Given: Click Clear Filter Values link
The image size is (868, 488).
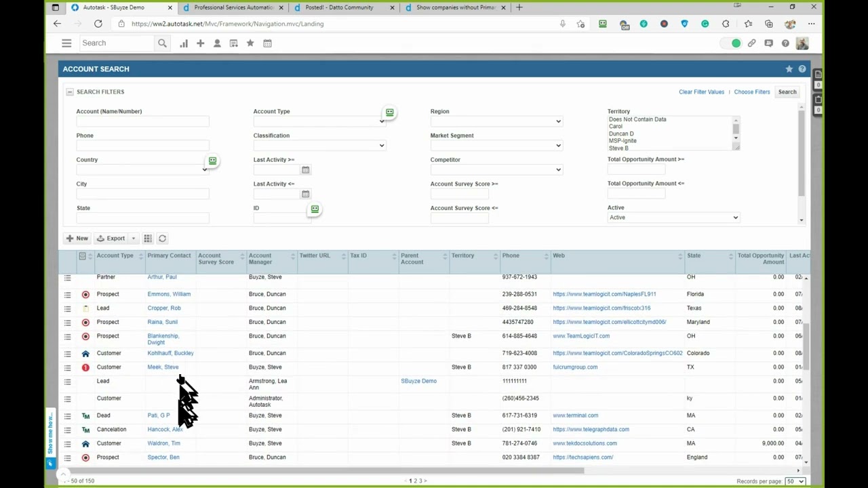Looking at the screenshot, I should pos(701,92).
